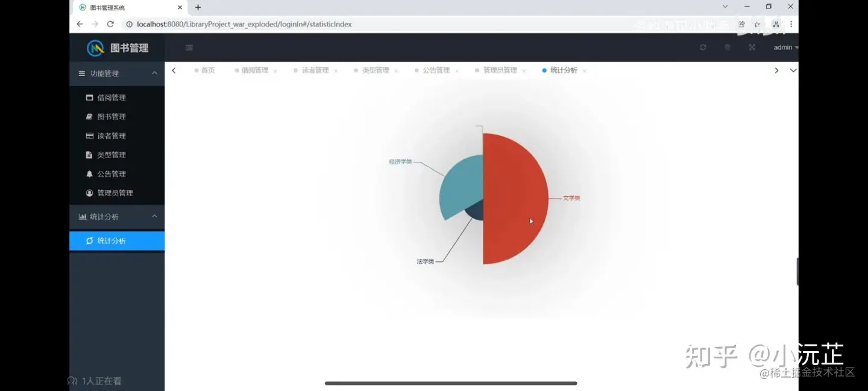
Task: Open the tab options down-chevron menu
Action: 793,70
